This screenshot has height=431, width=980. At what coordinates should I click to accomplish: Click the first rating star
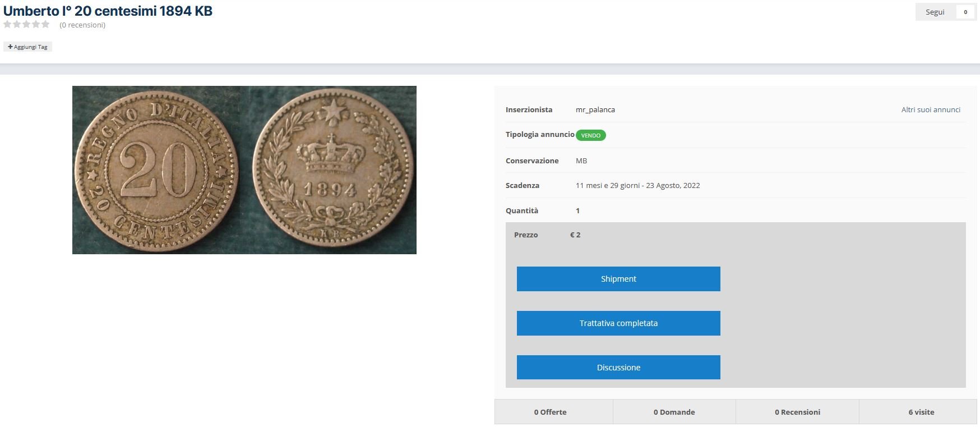[x=7, y=24]
